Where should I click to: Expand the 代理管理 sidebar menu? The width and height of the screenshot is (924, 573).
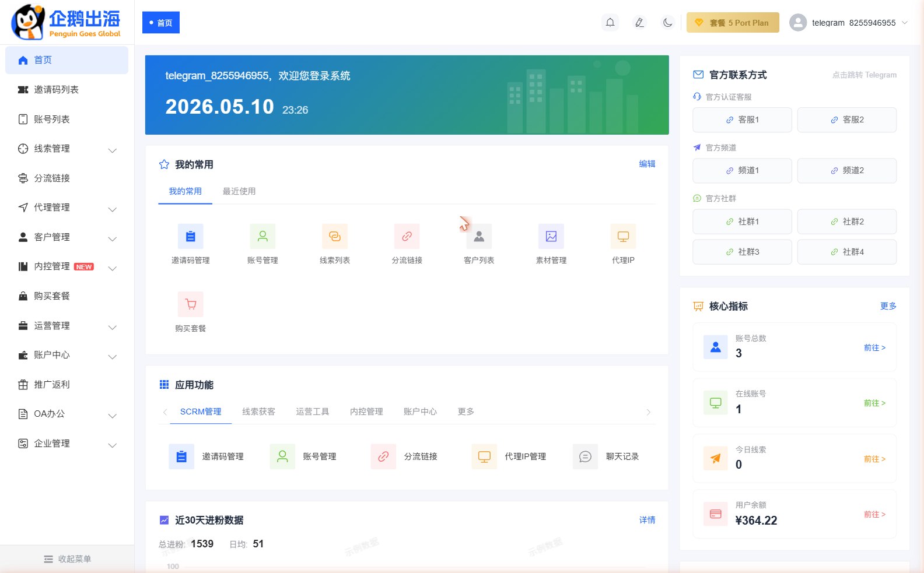66,208
